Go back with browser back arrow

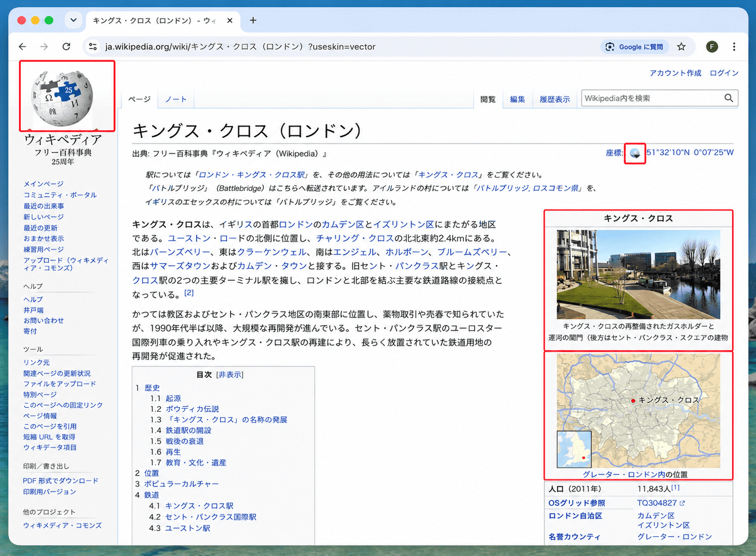click(x=22, y=47)
